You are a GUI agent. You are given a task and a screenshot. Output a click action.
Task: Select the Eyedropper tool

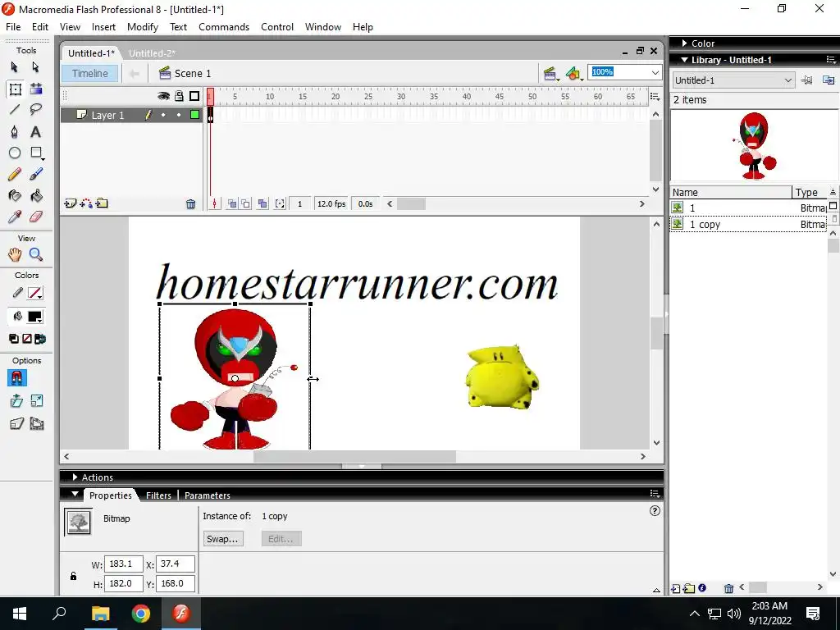pos(15,217)
